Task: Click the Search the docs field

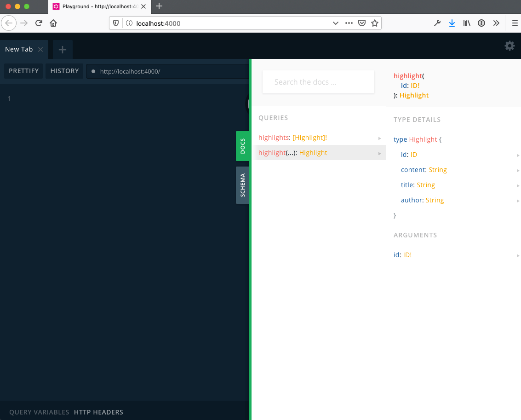Action: coord(318,82)
